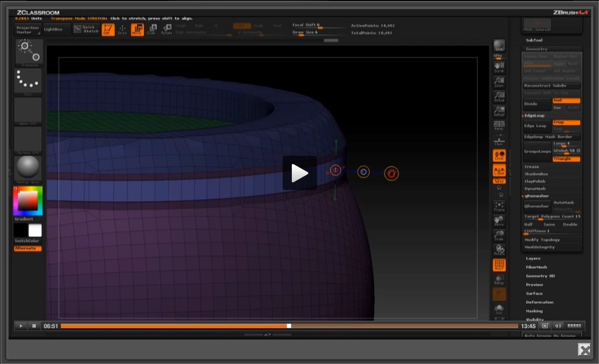Toggle the Local transformations button

499,156
